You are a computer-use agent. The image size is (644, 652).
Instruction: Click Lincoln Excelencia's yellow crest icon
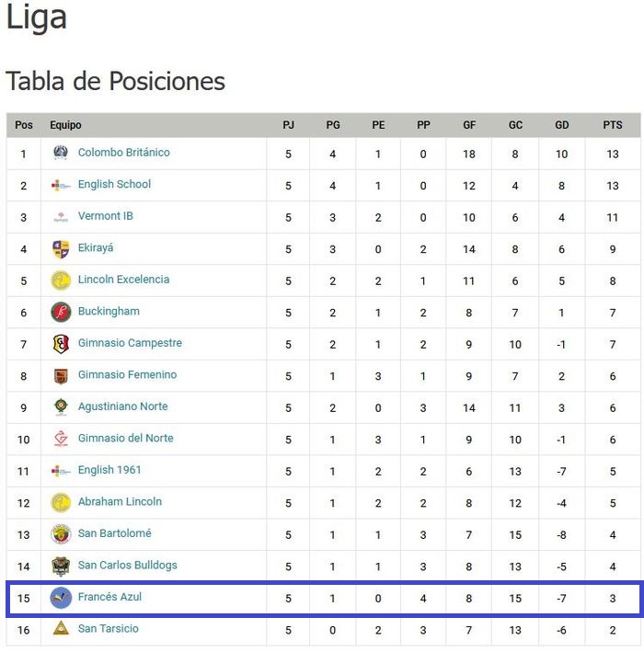pyautogui.click(x=61, y=280)
